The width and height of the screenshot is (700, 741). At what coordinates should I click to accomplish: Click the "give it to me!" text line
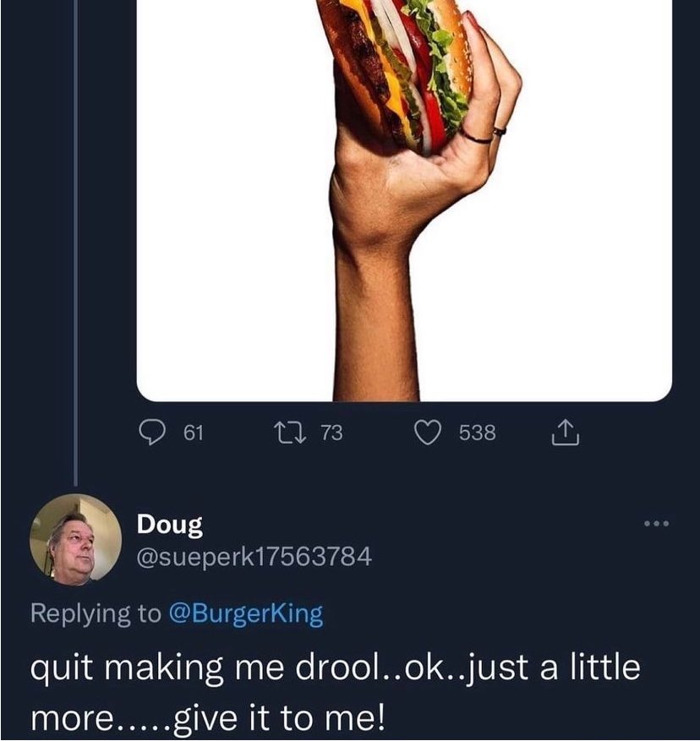279,718
